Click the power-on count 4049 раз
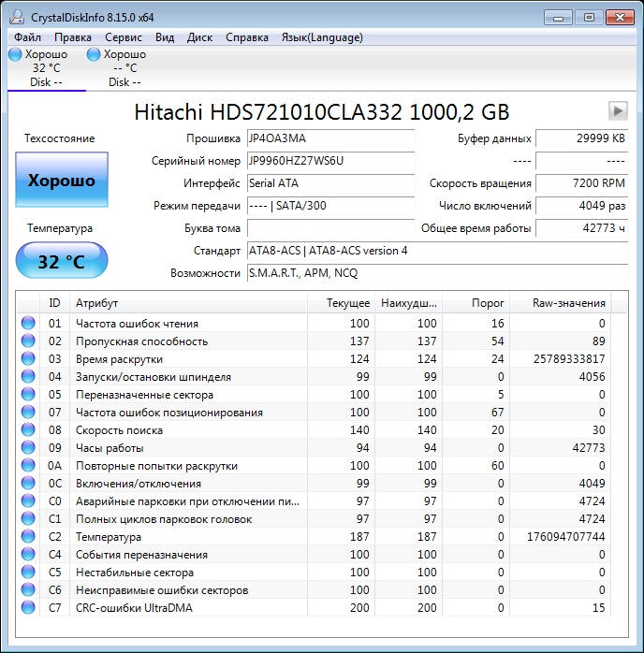 (x=582, y=206)
